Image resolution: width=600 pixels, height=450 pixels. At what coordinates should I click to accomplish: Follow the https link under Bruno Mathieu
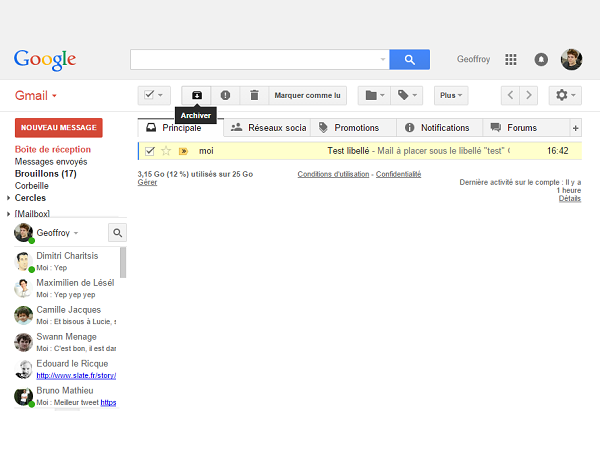click(x=108, y=403)
